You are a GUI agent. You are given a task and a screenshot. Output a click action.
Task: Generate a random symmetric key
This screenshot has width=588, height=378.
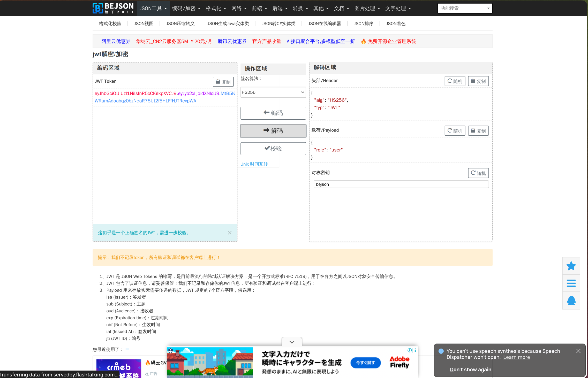point(478,173)
